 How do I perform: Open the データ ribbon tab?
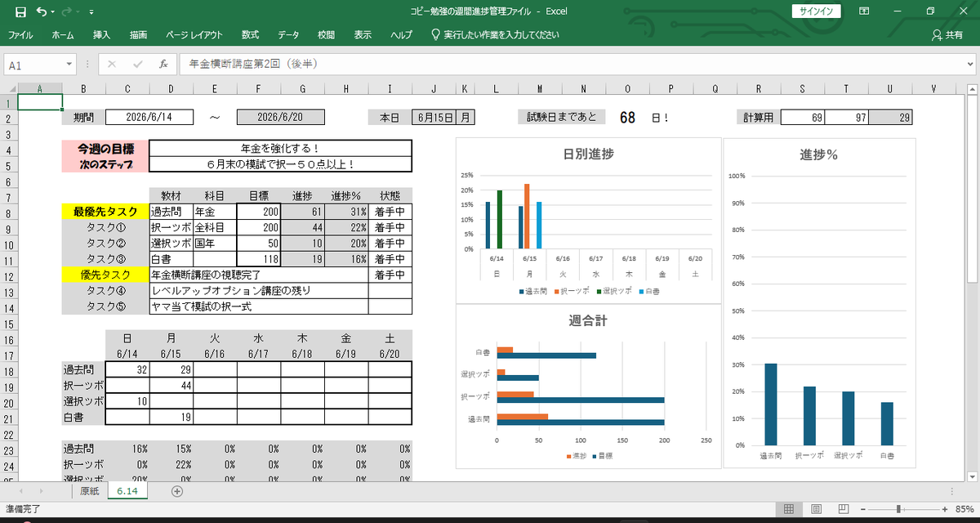(x=288, y=35)
